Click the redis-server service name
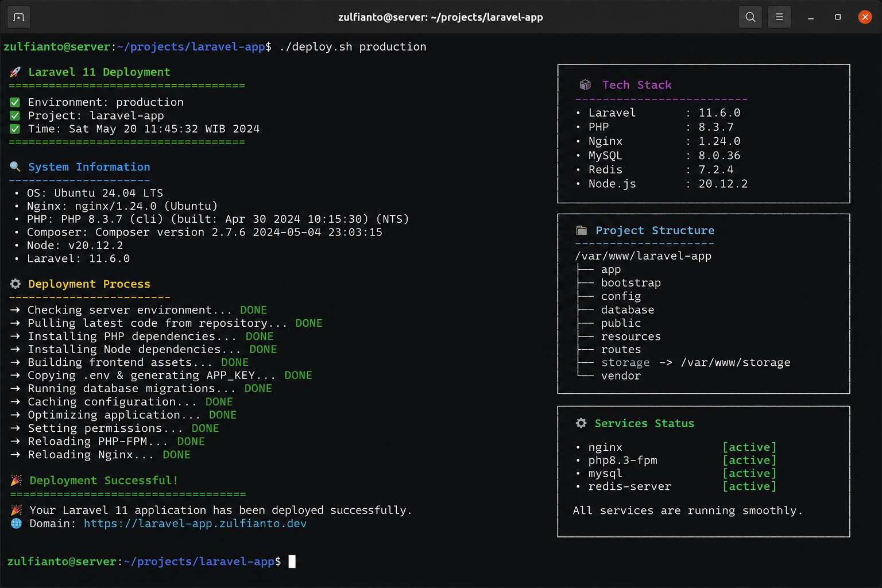Image resolution: width=882 pixels, height=588 pixels. pos(629,486)
